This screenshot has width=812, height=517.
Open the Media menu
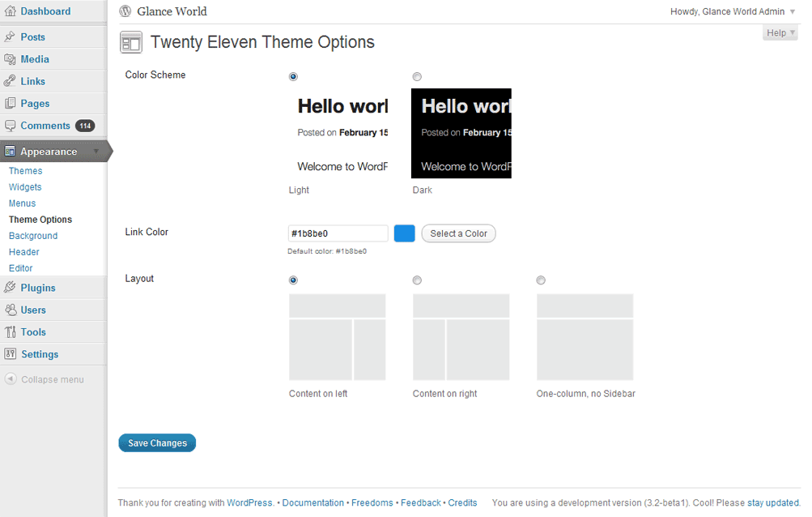tap(35, 59)
